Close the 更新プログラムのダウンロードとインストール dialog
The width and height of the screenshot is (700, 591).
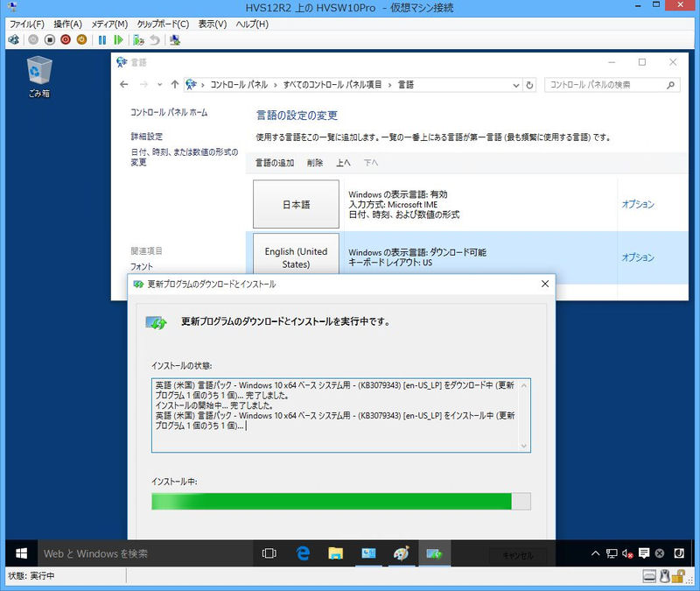[544, 284]
